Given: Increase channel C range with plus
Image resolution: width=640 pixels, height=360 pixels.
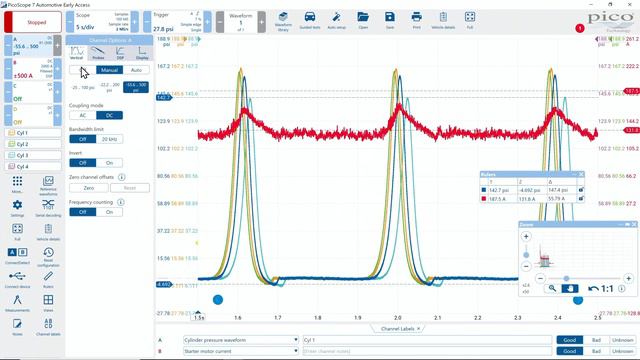Looking at the screenshot, I should point(58,92).
